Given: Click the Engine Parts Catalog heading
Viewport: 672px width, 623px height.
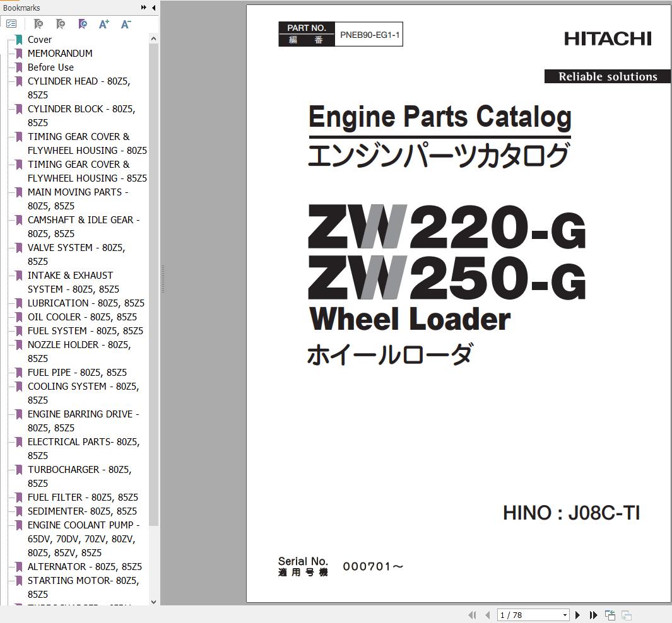Looking at the screenshot, I should pos(440,117).
